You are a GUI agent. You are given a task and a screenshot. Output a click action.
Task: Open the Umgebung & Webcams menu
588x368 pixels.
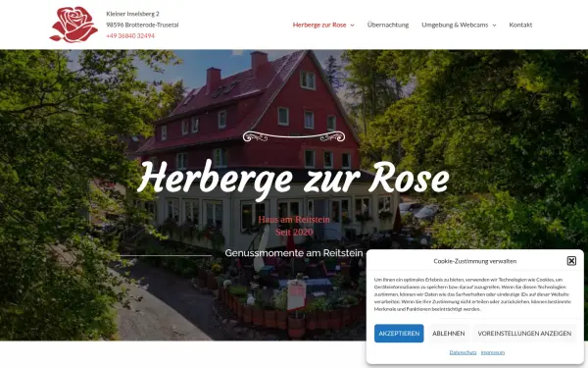[455, 25]
